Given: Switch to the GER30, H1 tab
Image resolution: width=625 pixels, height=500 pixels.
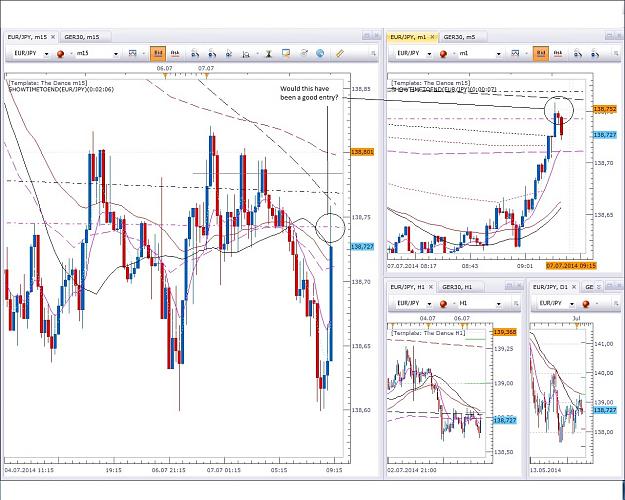Looking at the screenshot, I should click(x=461, y=287).
